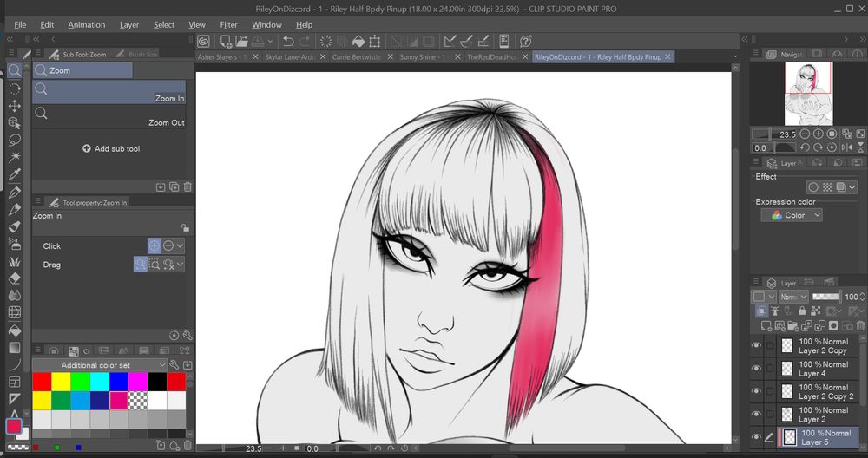Hide Layer 2 Copy 2 eye icon

(756, 392)
